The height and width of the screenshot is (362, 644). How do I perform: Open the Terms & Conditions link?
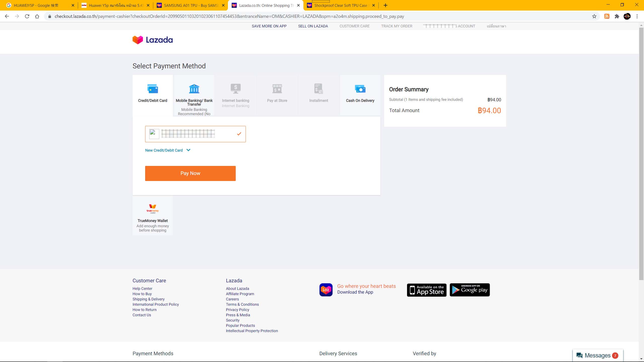[242, 304]
